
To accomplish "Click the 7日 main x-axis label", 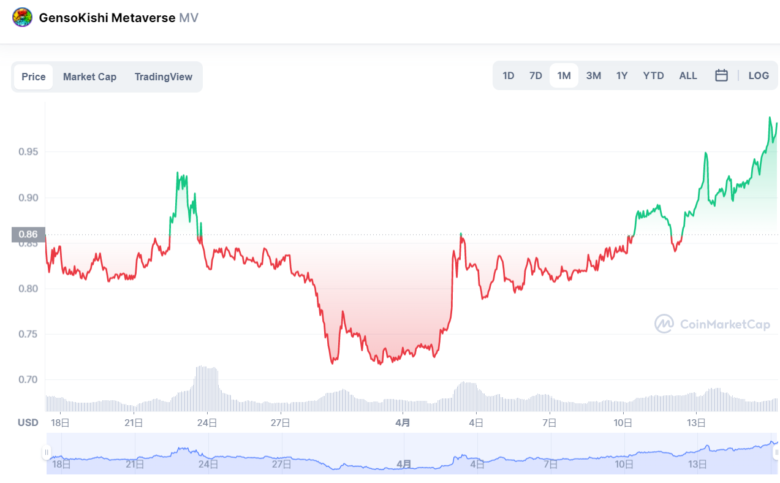I will click(549, 423).
